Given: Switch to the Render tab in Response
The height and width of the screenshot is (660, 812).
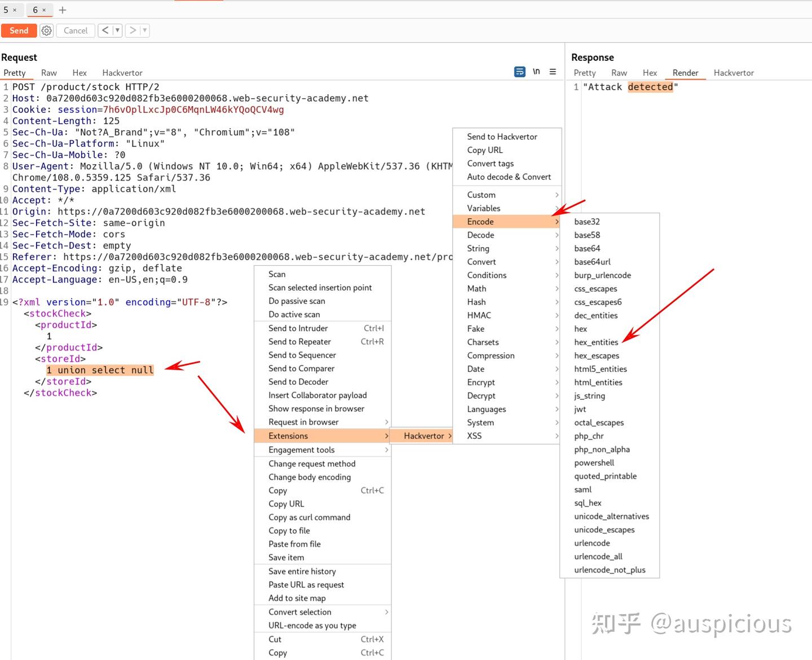Looking at the screenshot, I should 686,73.
